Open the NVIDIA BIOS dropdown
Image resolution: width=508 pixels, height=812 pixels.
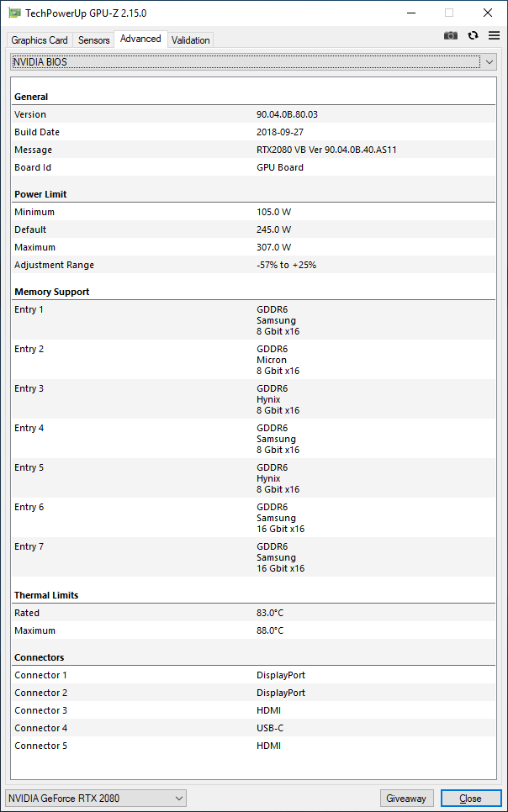pyautogui.click(x=254, y=62)
